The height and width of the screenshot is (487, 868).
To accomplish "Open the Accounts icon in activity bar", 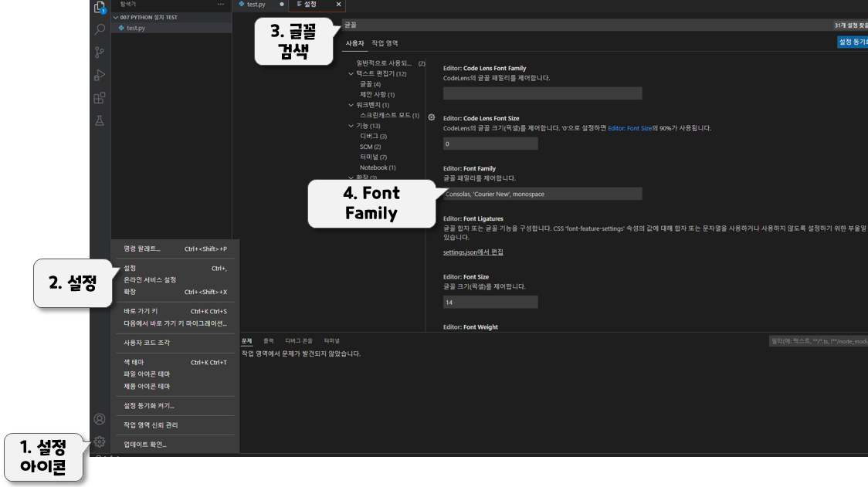I will point(100,419).
